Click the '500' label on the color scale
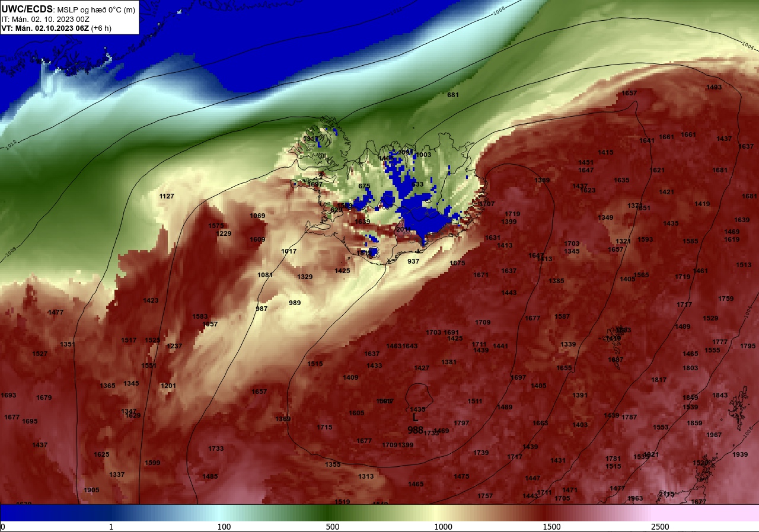 click(x=333, y=527)
